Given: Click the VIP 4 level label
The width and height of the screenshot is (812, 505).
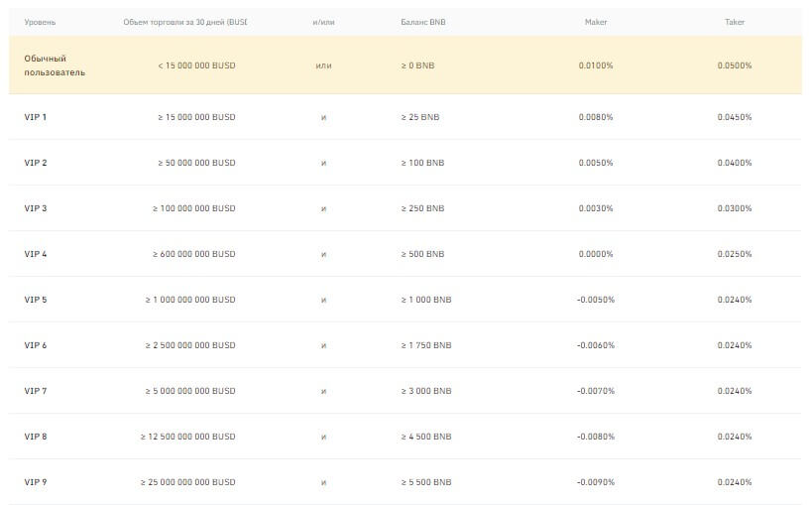Looking at the screenshot, I should [x=36, y=254].
